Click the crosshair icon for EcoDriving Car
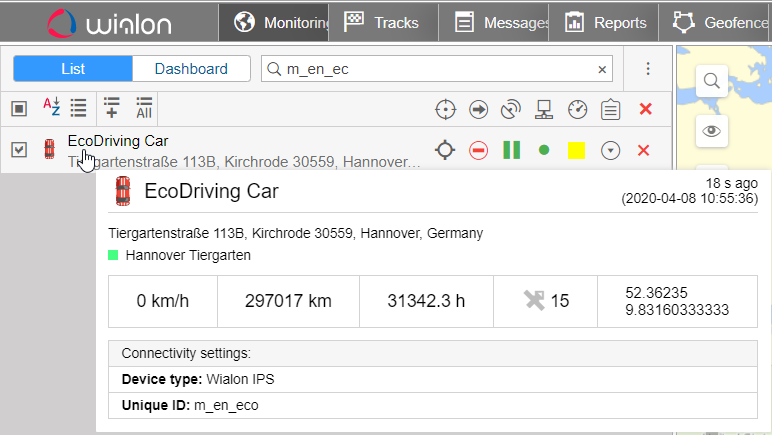This screenshot has width=772, height=435. pyautogui.click(x=445, y=150)
